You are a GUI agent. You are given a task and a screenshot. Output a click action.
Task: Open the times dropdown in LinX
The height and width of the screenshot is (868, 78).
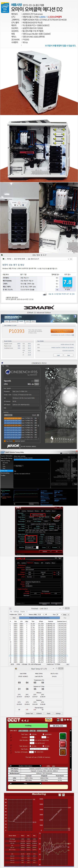click(66, 615)
